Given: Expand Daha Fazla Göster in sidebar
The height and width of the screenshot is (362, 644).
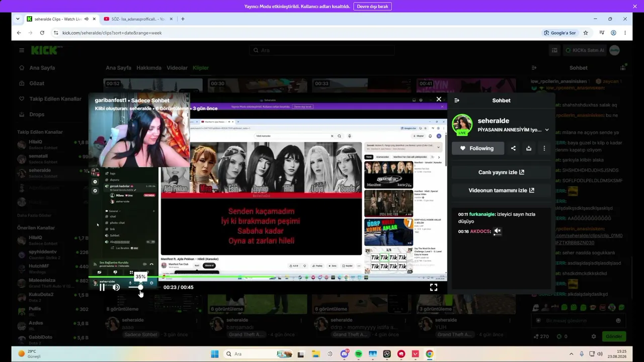Looking at the screenshot, I should coord(34,215).
